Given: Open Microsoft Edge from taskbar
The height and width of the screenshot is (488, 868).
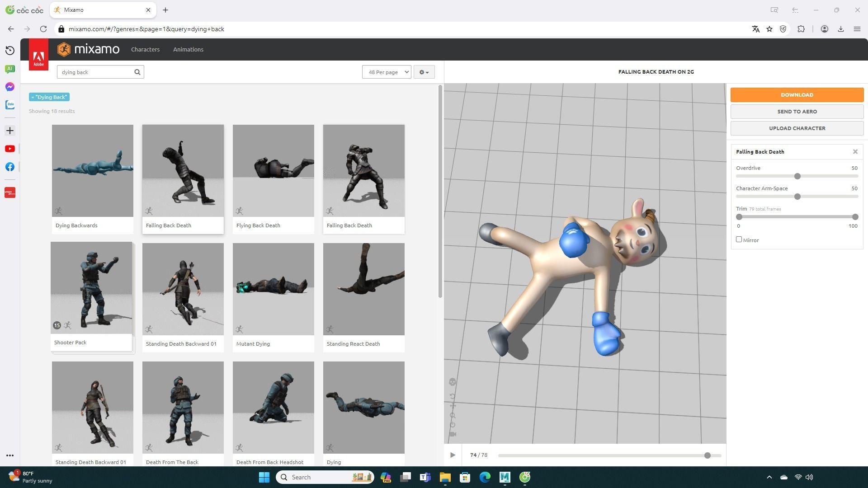Looking at the screenshot, I should (485, 477).
